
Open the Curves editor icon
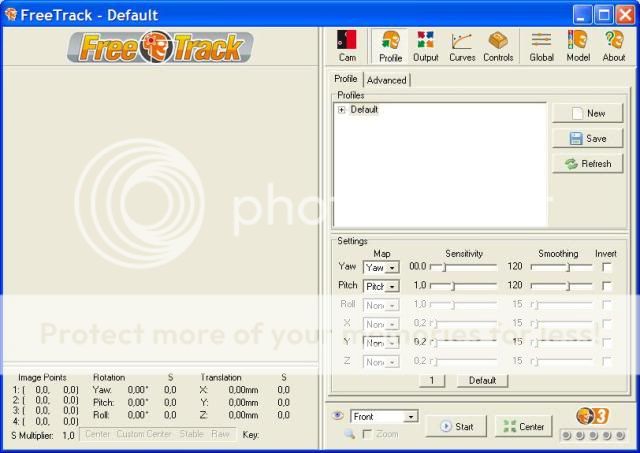pos(461,45)
